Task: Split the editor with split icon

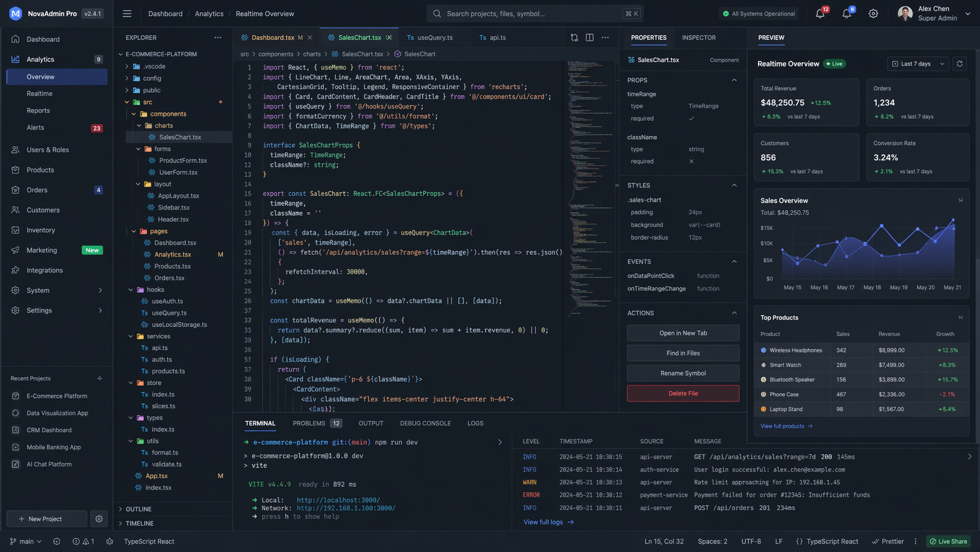Action: (590, 38)
